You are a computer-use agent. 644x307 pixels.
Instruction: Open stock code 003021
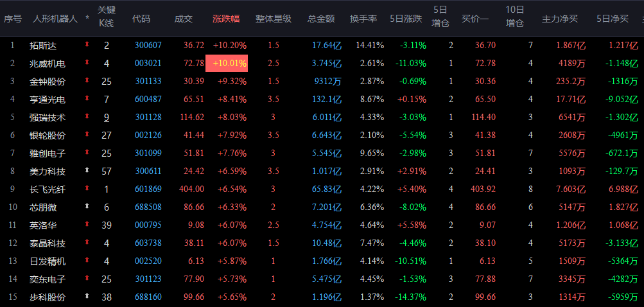[x=148, y=64]
